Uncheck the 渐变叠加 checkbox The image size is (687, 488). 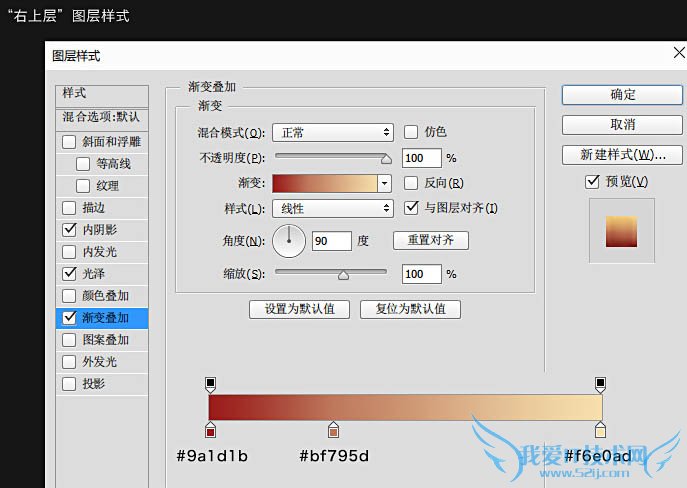69,318
